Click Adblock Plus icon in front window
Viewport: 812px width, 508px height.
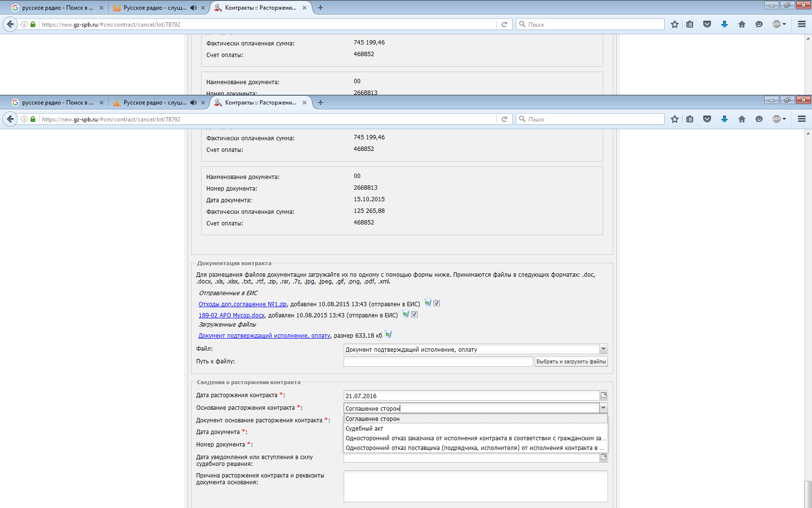[777, 119]
